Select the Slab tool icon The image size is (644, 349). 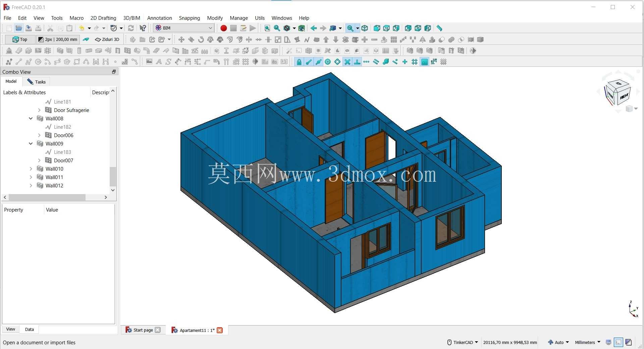click(x=99, y=51)
